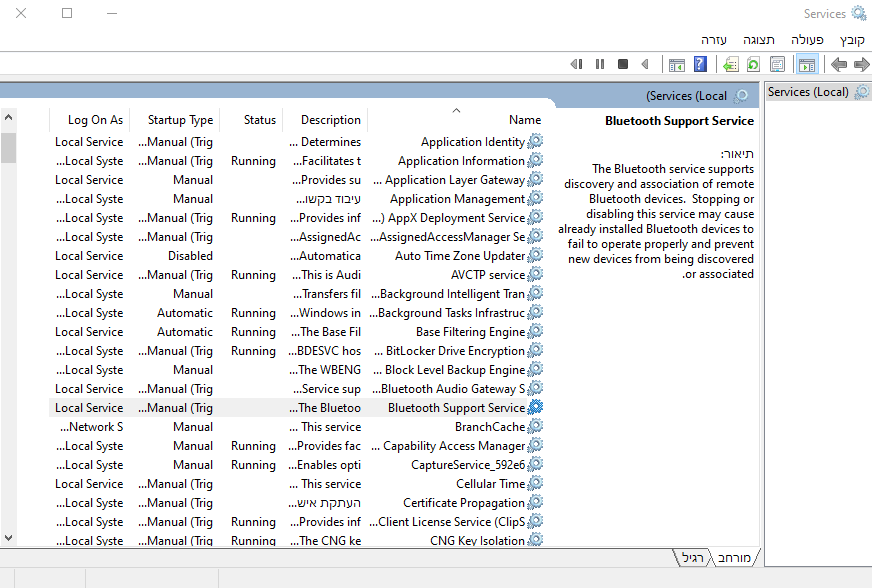872x588 pixels.
Task: Click gear icon beside CaptureService_592e6
Action: (535, 465)
